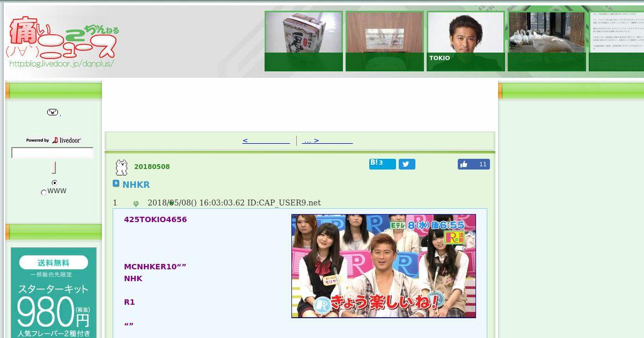Click the Hatena bookmark B! button

(x=382, y=164)
